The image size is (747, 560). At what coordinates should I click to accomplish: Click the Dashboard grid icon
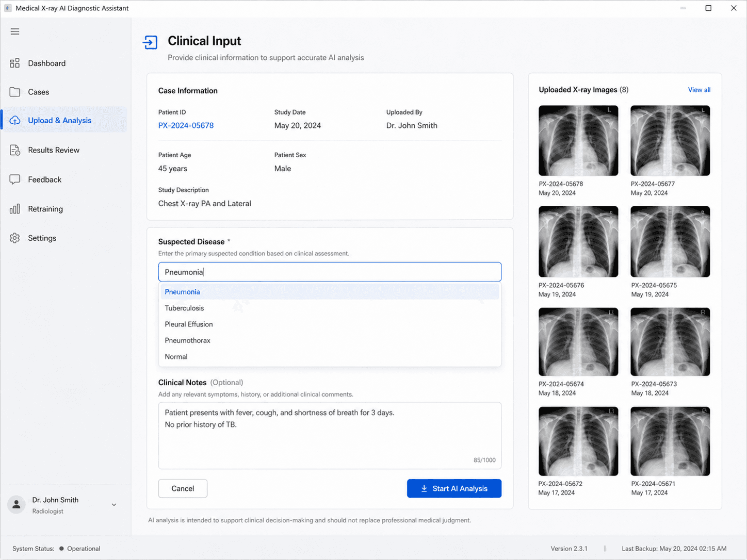pyautogui.click(x=15, y=63)
